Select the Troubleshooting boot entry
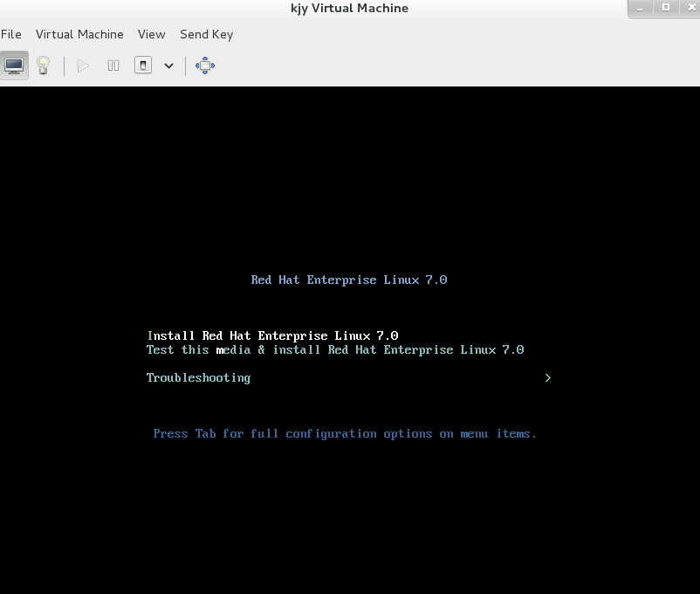Image resolution: width=700 pixels, height=594 pixels. (x=199, y=378)
